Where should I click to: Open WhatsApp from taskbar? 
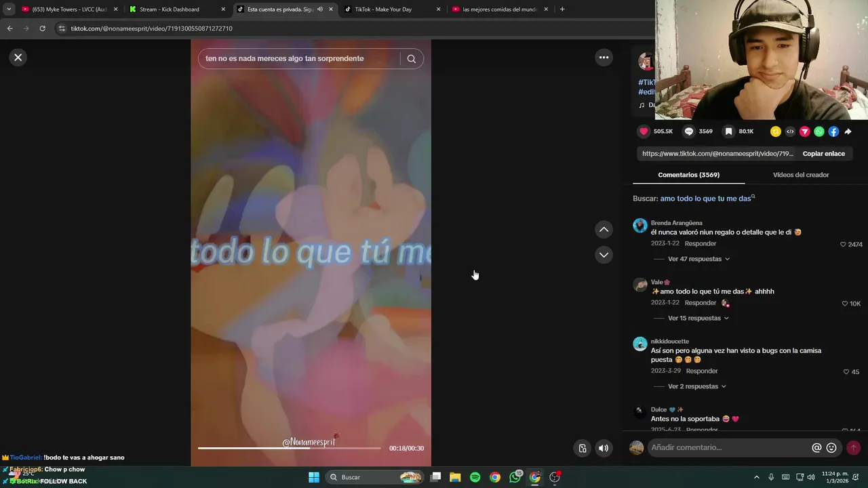click(515, 477)
